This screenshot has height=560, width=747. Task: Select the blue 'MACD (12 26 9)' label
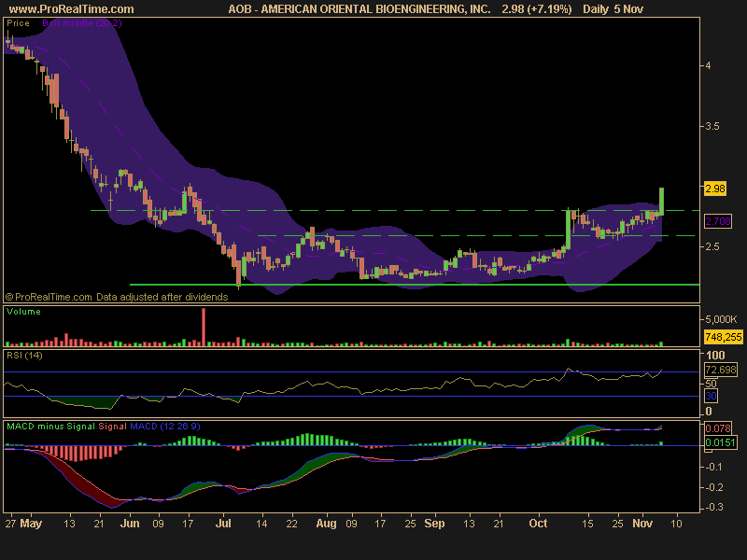pos(165,427)
